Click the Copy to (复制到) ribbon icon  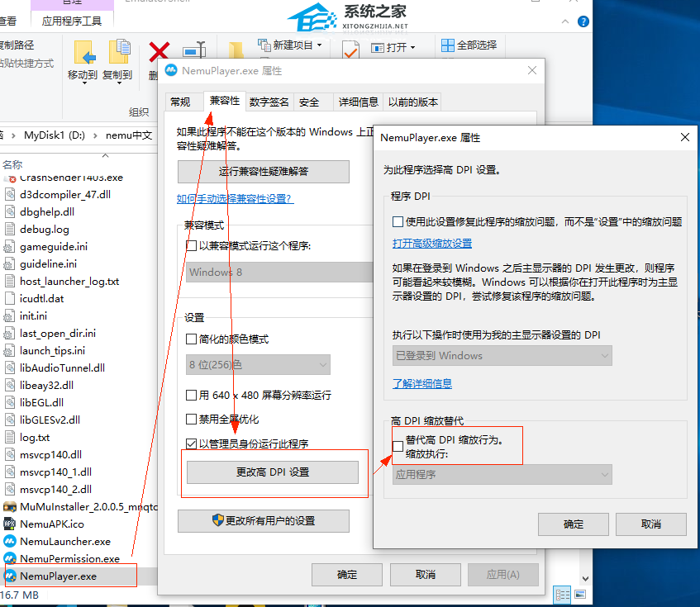119,52
